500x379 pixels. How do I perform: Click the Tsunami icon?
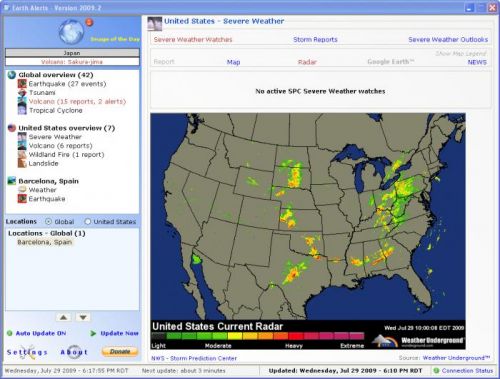click(x=22, y=93)
